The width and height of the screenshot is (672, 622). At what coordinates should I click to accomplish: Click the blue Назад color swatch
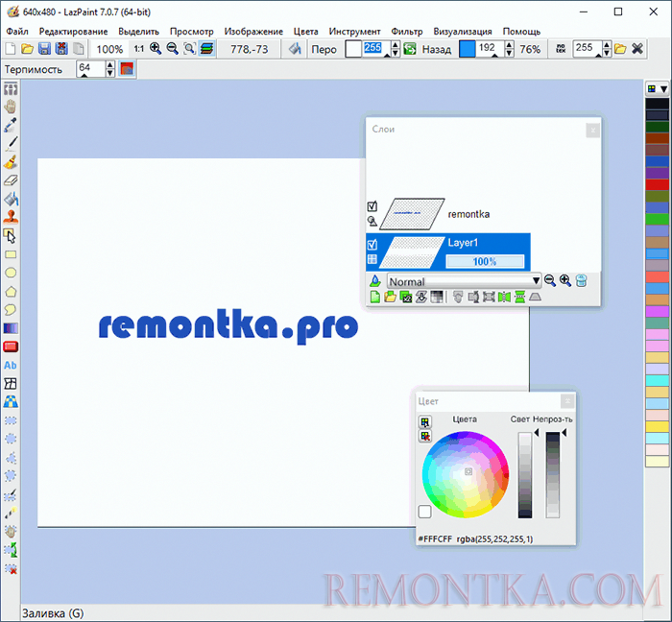tap(468, 49)
